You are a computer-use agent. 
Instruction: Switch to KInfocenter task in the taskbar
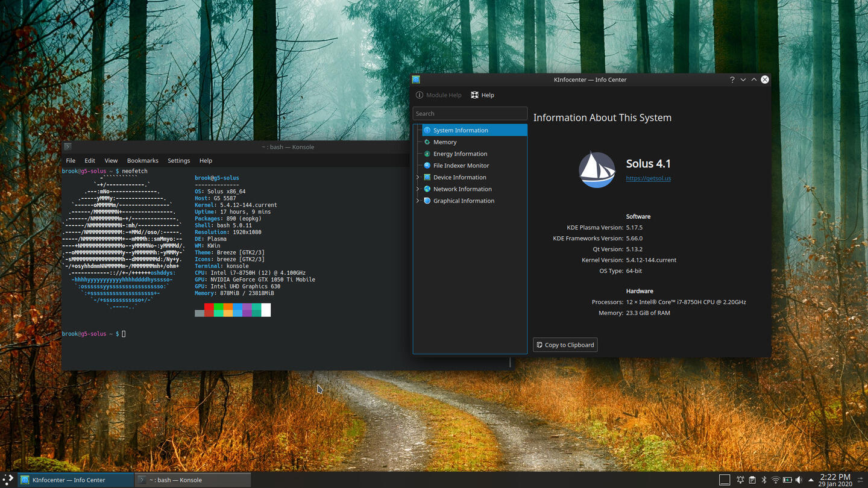coord(75,480)
